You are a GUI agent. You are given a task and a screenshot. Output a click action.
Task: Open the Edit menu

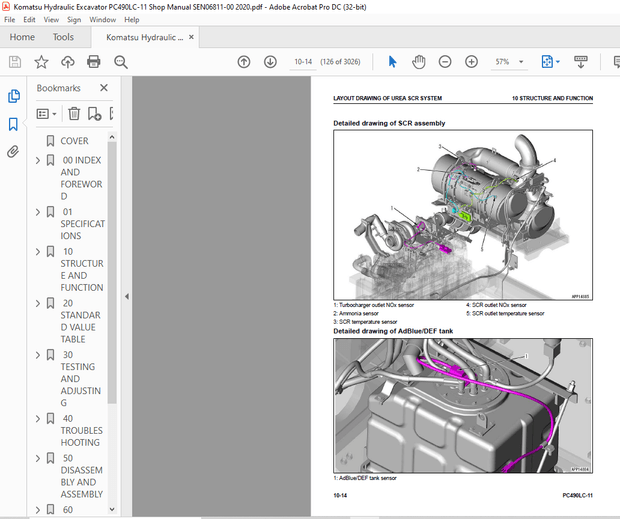click(29, 20)
